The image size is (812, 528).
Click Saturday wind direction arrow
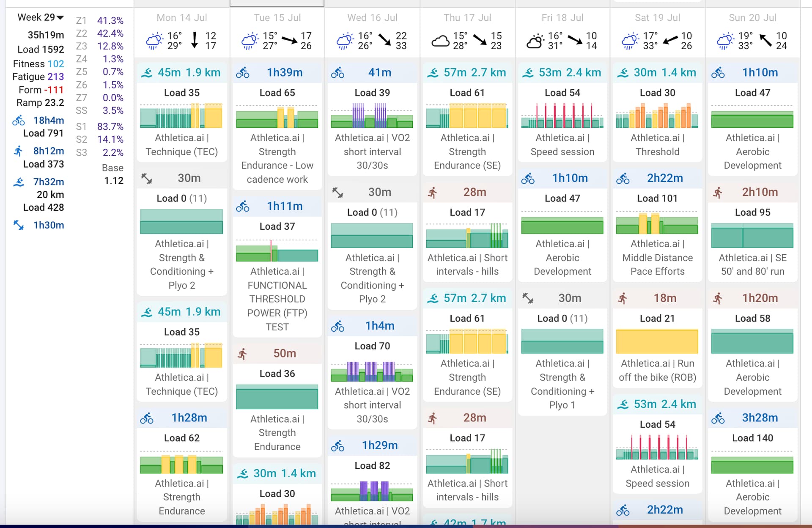click(x=670, y=41)
